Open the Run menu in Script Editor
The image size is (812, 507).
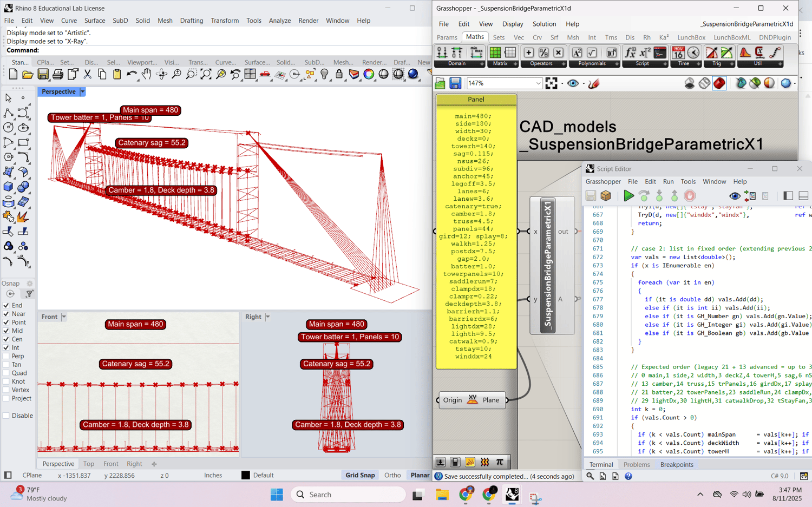pos(668,182)
